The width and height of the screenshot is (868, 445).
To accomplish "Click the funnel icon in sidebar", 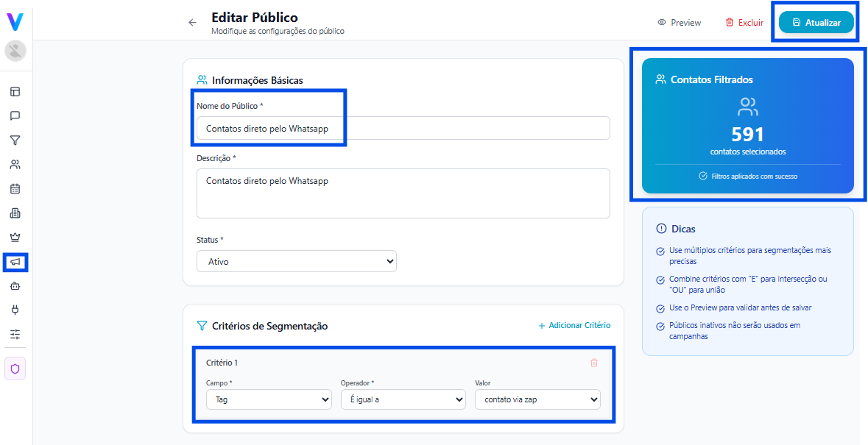I will point(15,140).
